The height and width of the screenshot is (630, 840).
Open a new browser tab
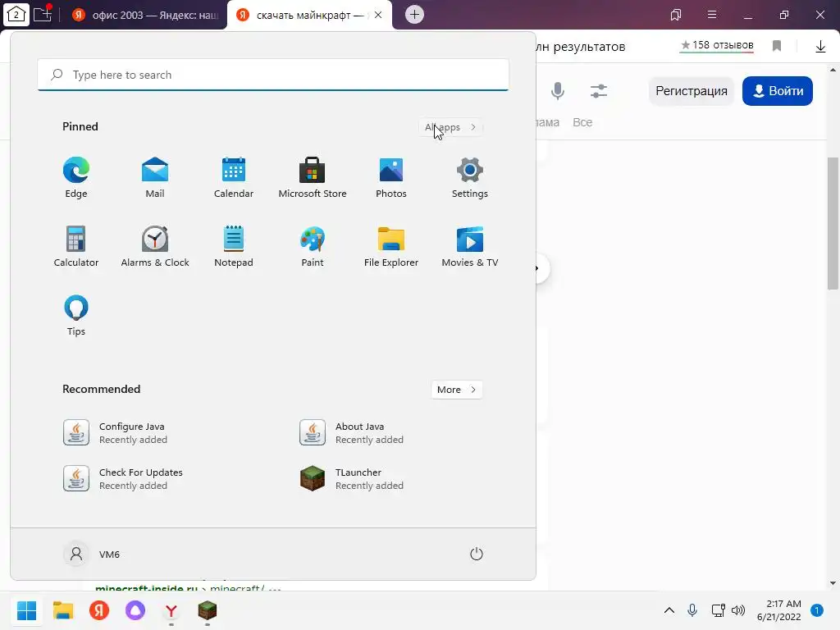tap(414, 15)
